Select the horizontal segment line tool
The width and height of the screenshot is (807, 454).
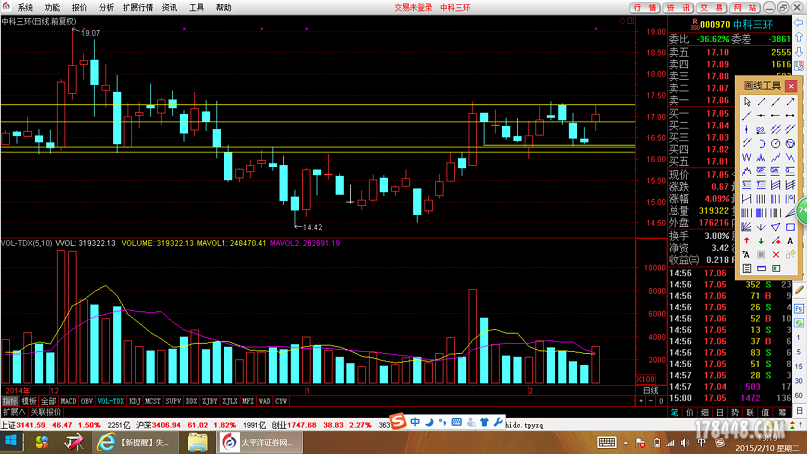[790, 115]
